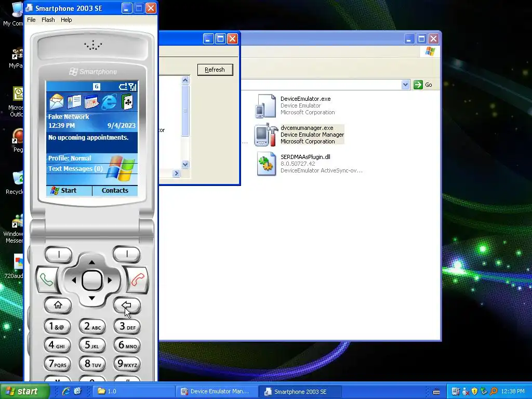Tap keypad key 3 DEF
The width and height of the screenshot is (532, 399).
pyautogui.click(x=127, y=326)
